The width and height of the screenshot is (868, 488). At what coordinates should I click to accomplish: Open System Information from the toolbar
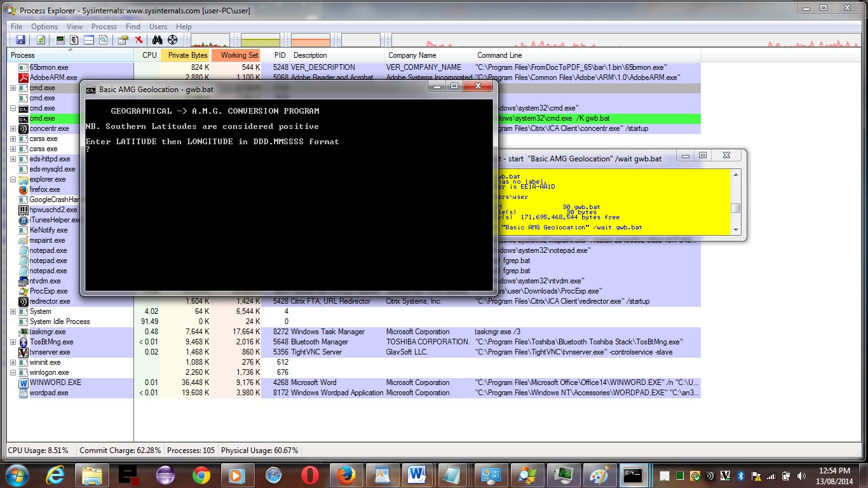[60, 40]
